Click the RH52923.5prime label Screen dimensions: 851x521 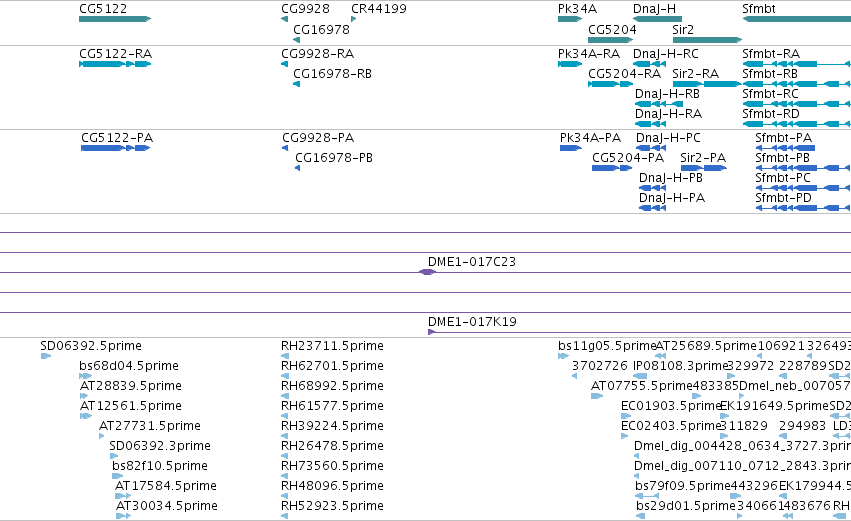332,505
